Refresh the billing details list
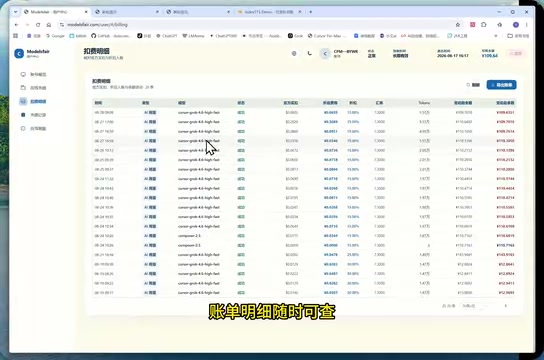Screen dimensions: 544x360 (x=473, y=85)
